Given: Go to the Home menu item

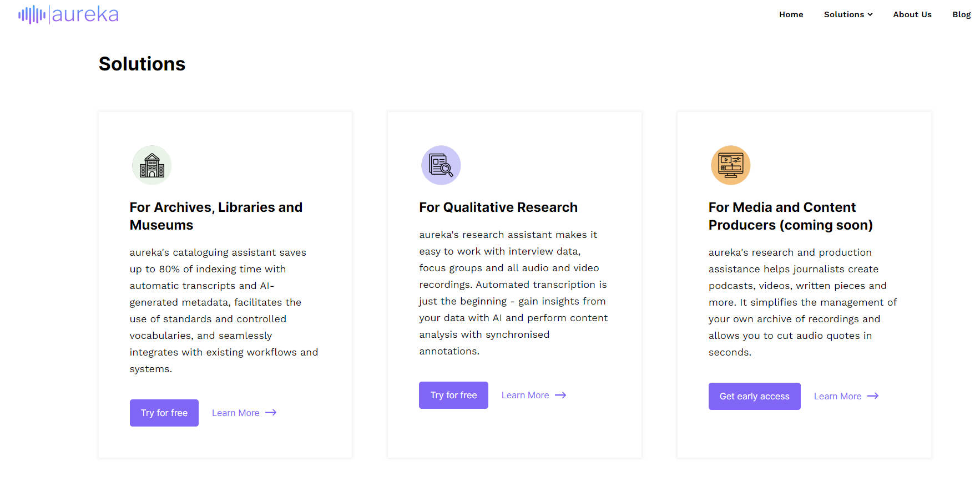Looking at the screenshot, I should click(x=791, y=14).
